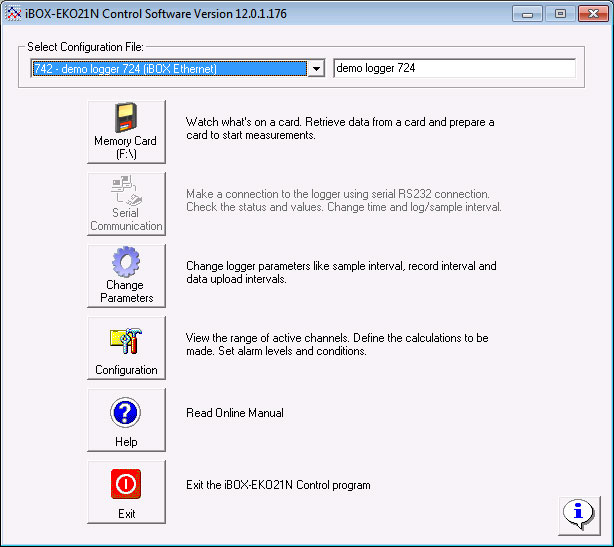Click 'Watch what's on a card' description
614x547 pixels.
(340, 128)
